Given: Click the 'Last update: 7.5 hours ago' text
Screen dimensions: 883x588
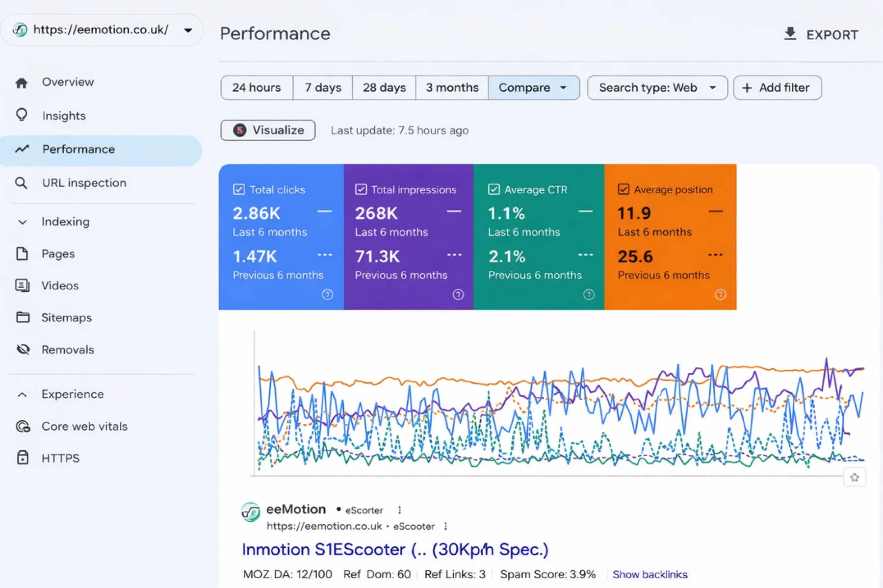Looking at the screenshot, I should coord(399,130).
